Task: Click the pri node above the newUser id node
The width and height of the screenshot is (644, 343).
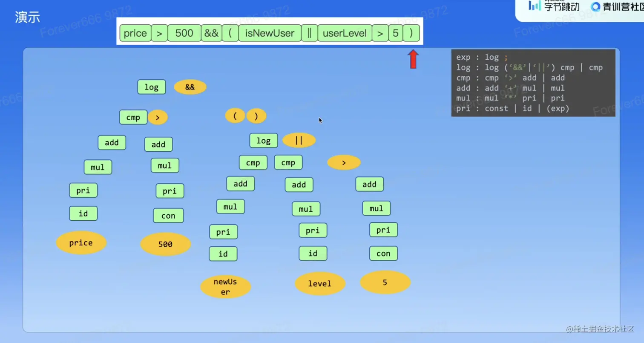Action: [x=224, y=232]
